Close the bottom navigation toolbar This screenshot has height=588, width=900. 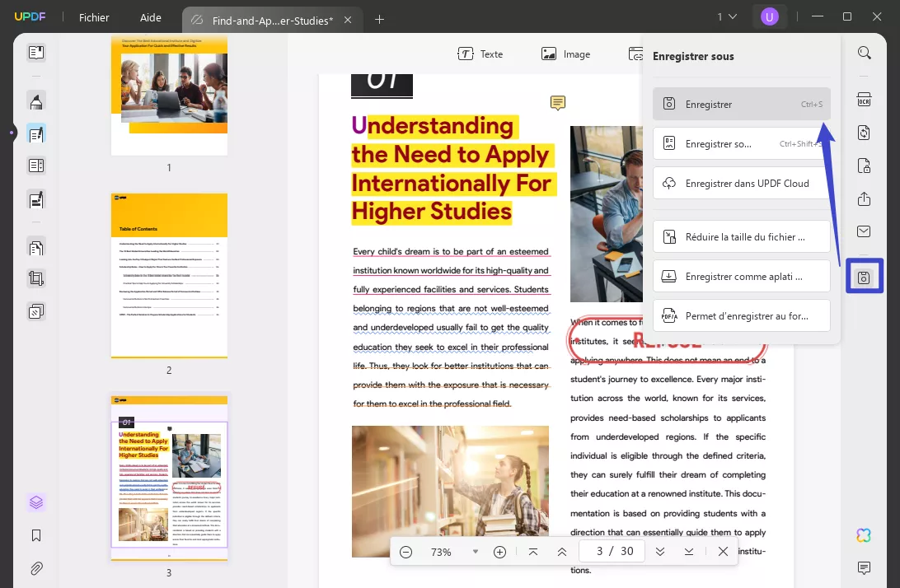(x=724, y=552)
